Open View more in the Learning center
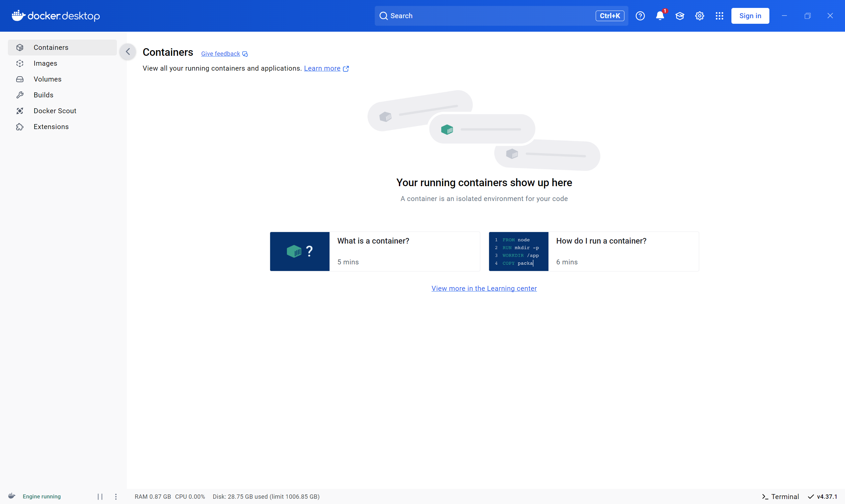The height and width of the screenshot is (504, 845). (484, 288)
